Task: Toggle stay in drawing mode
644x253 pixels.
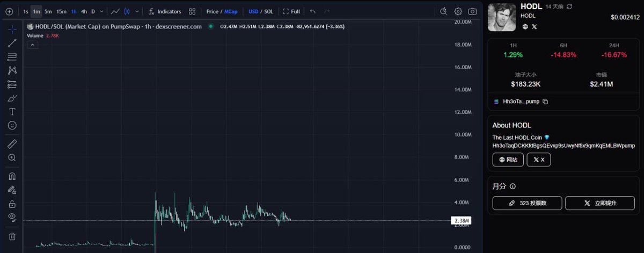Action: coord(12,190)
